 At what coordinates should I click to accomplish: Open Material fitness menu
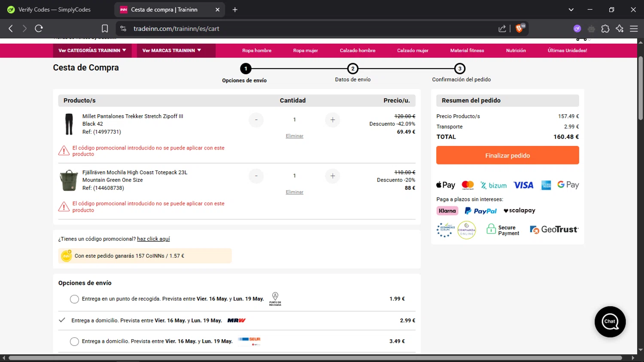[x=467, y=50]
